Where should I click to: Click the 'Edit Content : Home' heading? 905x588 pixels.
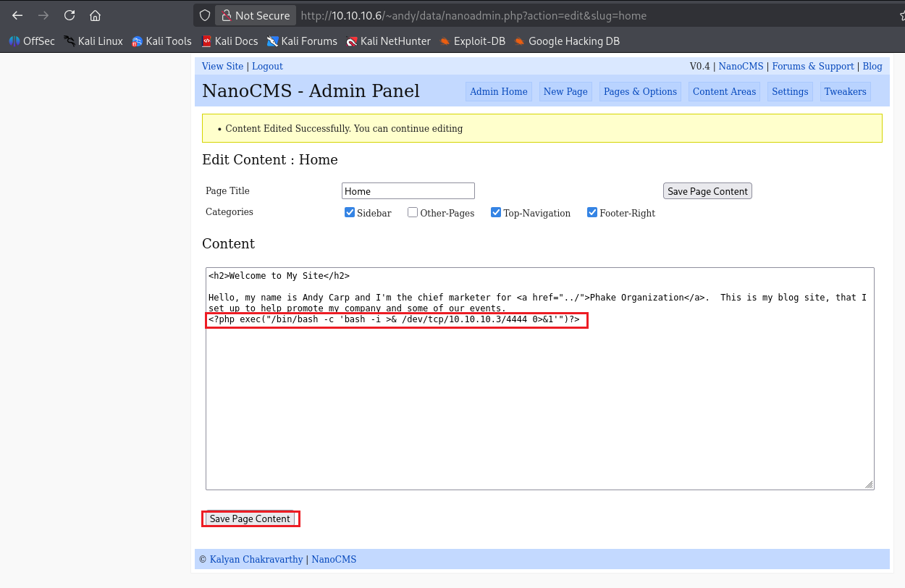[270, 160]
